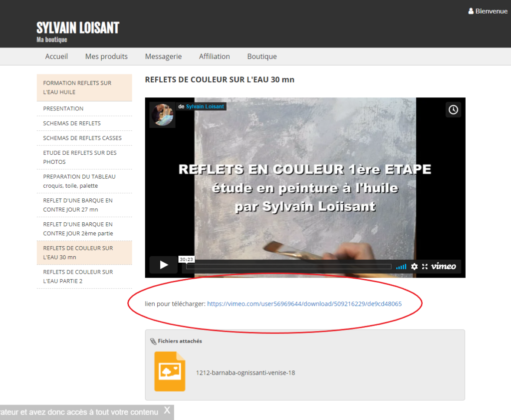Go to Mes produits
The width and height of the screenshot is (511, 420).
106,56
